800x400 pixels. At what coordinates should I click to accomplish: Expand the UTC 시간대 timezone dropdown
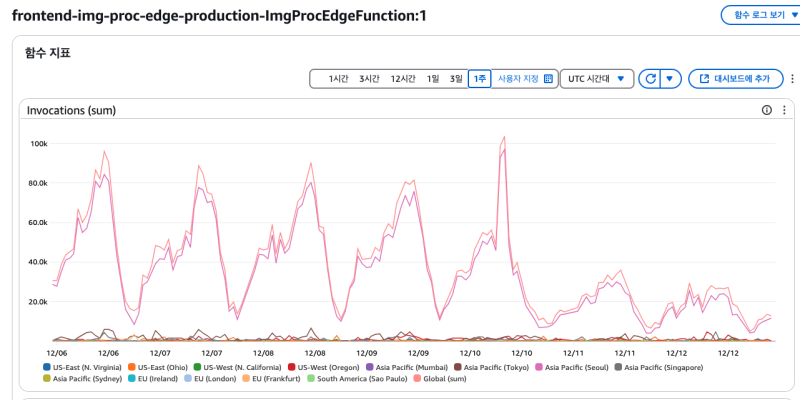596,78
